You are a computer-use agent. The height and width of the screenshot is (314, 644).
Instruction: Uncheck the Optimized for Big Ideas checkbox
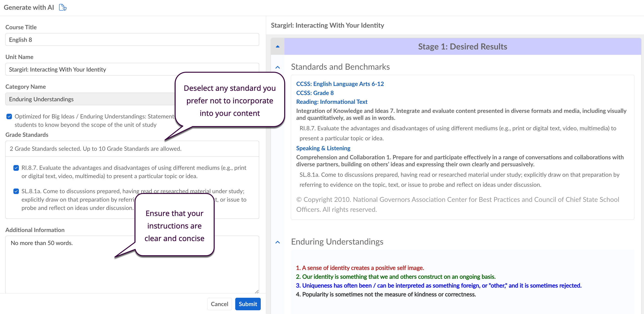(9, 116)
